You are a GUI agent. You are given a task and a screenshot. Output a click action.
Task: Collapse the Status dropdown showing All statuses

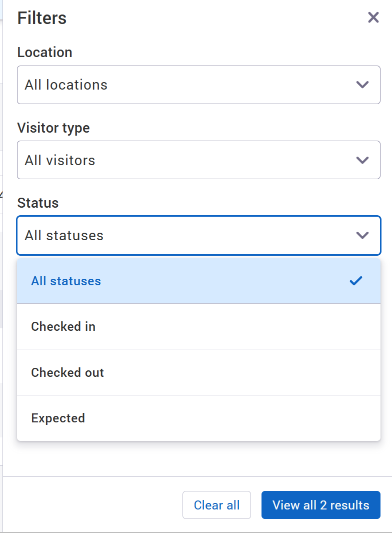coord(198,235)
